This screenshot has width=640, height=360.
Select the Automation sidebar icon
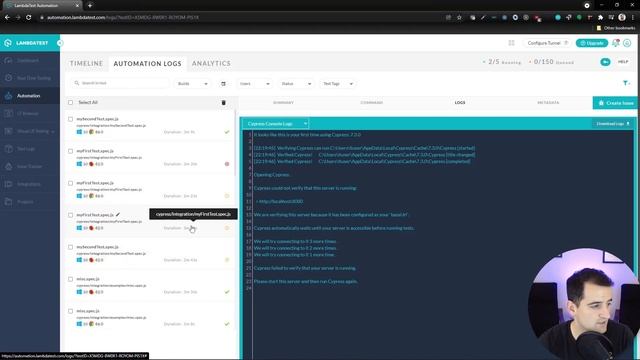9,96
